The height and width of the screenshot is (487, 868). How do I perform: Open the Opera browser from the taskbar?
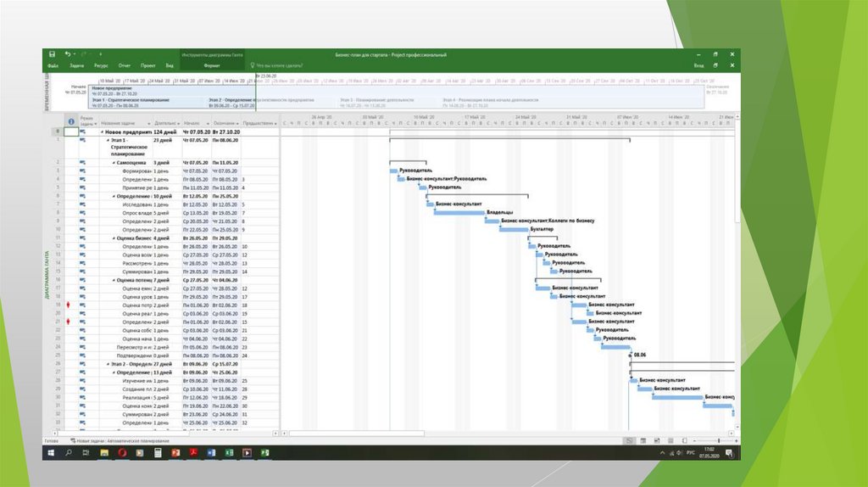123,454
